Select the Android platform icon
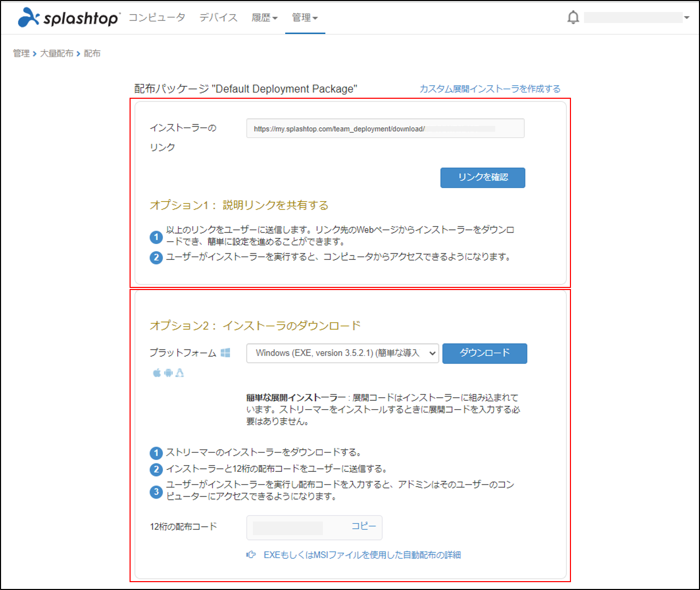Image resolution: width=700 pixels, height=590 pixels. tap(167, 373)
